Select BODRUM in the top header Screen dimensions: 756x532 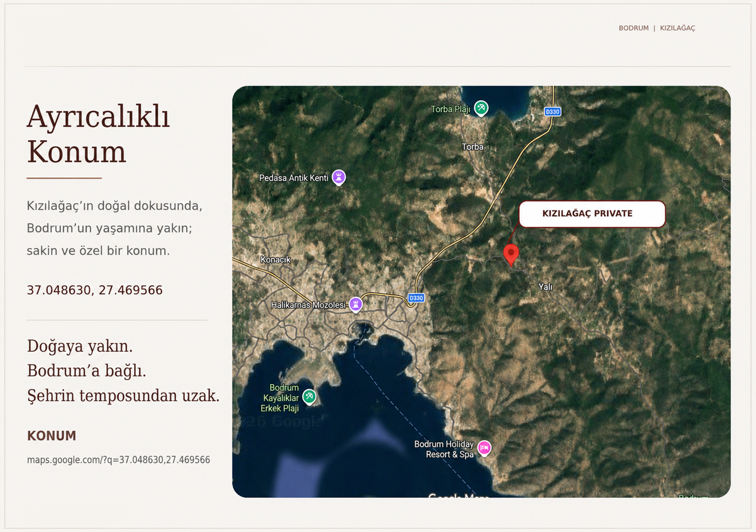[x=634, y=28]
